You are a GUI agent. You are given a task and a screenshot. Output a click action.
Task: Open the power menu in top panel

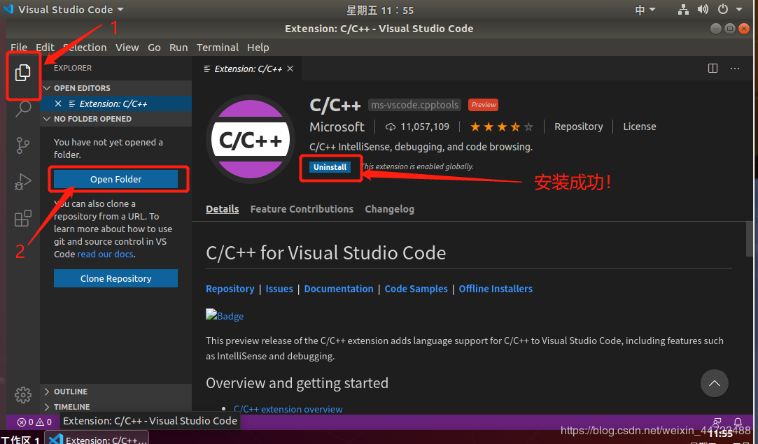723,9
